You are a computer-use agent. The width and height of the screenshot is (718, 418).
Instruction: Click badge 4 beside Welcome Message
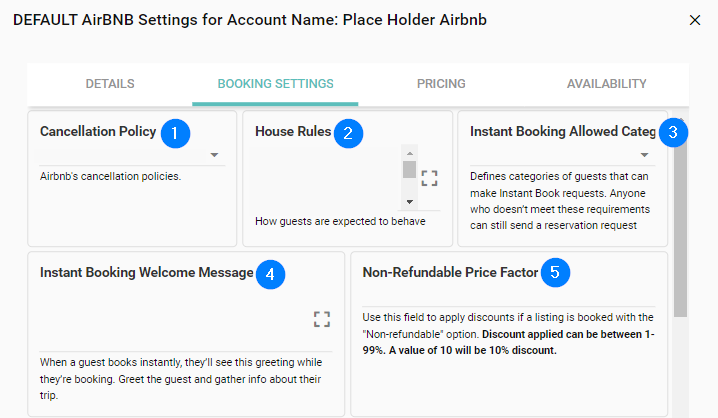pyautogui.click(x=270, y=273)
